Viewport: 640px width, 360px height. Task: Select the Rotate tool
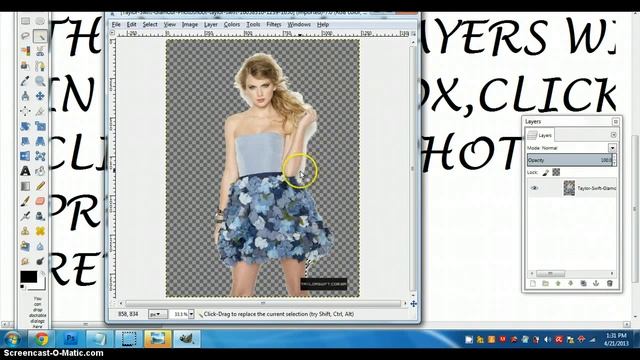[x=25, y=126]
